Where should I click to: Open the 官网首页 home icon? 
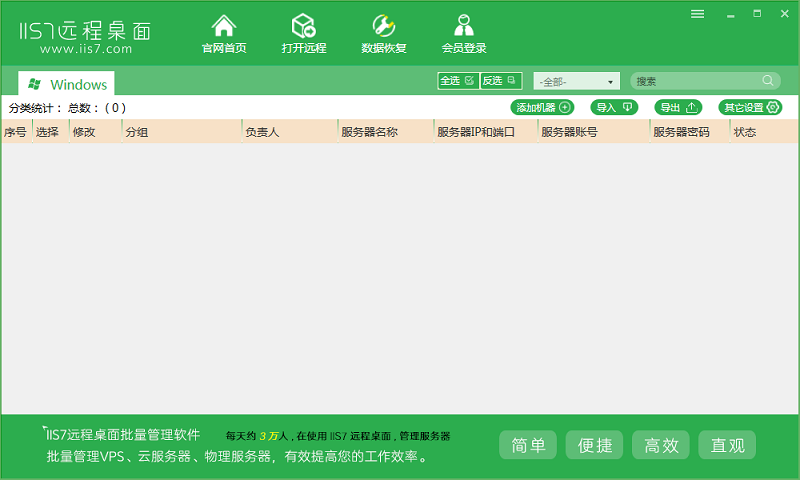click(224, 34)
